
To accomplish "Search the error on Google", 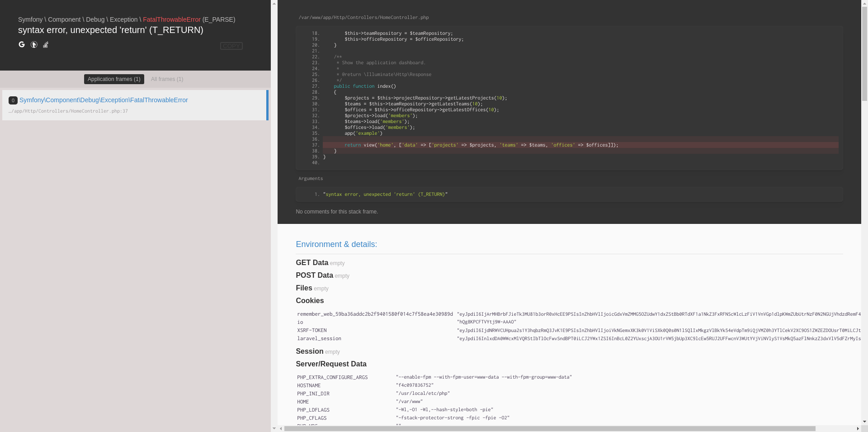I will click(22, 45).
